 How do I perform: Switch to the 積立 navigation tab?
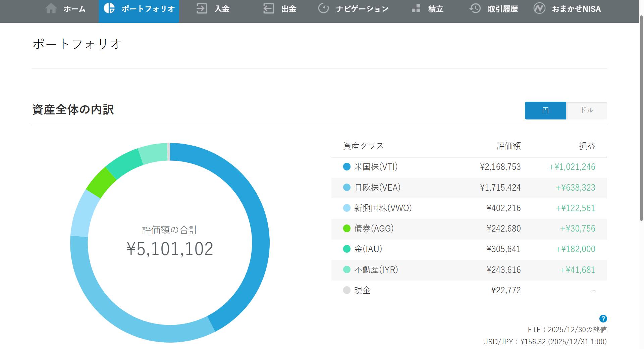pos(434,9)
